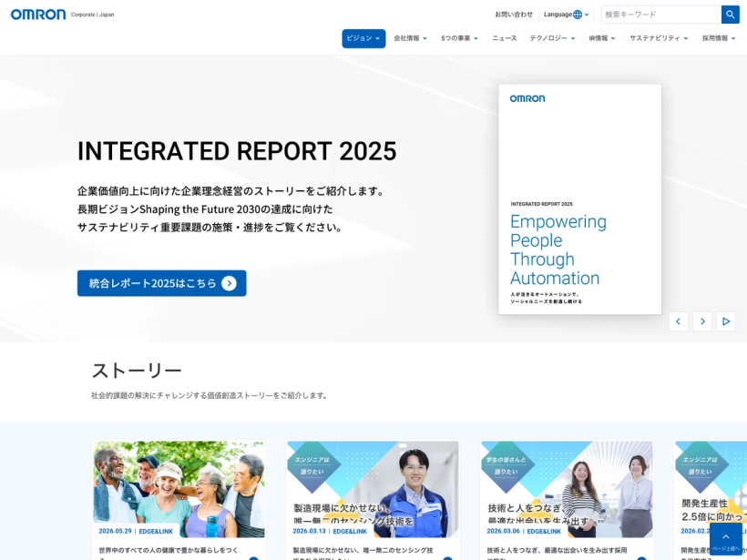Open the 2026.03.13 engineer story thumbnail
This screenshot has width=747, height=560.
(373, 489)
